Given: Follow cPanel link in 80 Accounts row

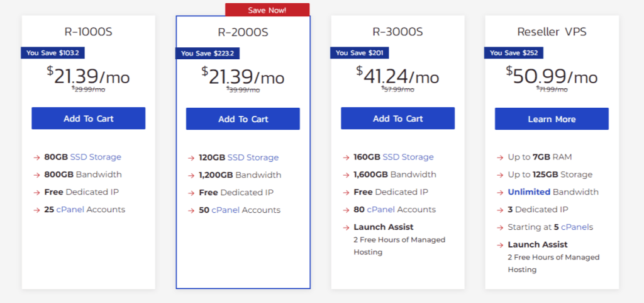Looking at the screenshot, I should tap(380, 209).
